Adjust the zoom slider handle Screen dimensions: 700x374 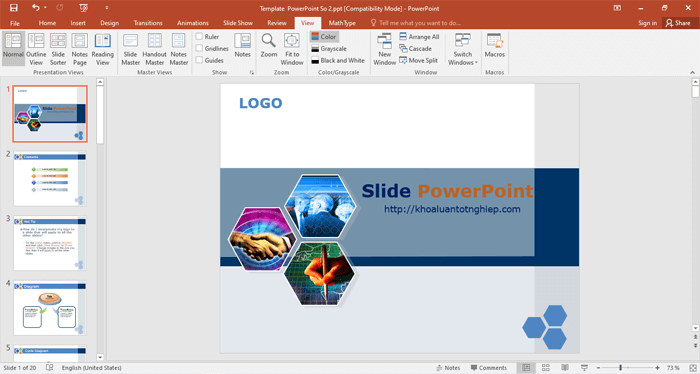tap(621, 368)
